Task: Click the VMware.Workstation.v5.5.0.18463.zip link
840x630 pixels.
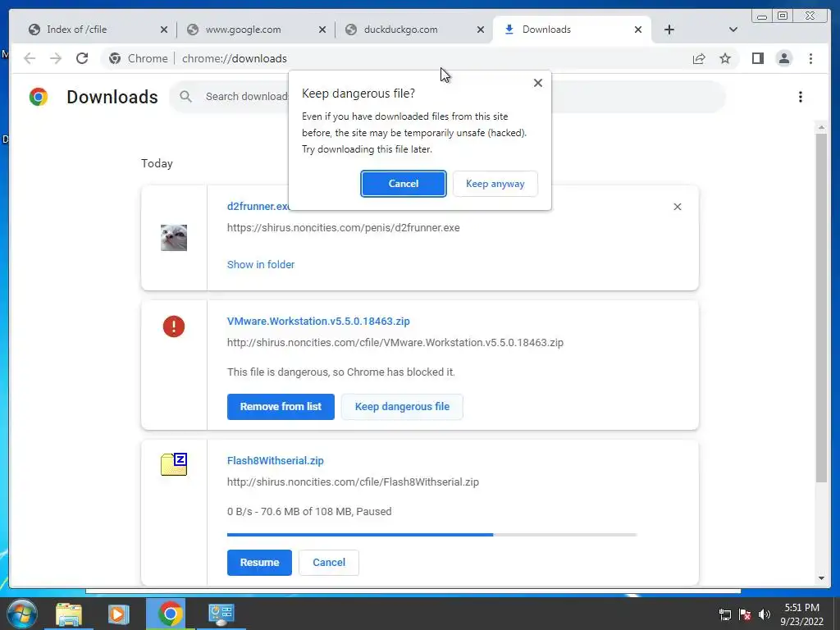Action: click(318, 322)
